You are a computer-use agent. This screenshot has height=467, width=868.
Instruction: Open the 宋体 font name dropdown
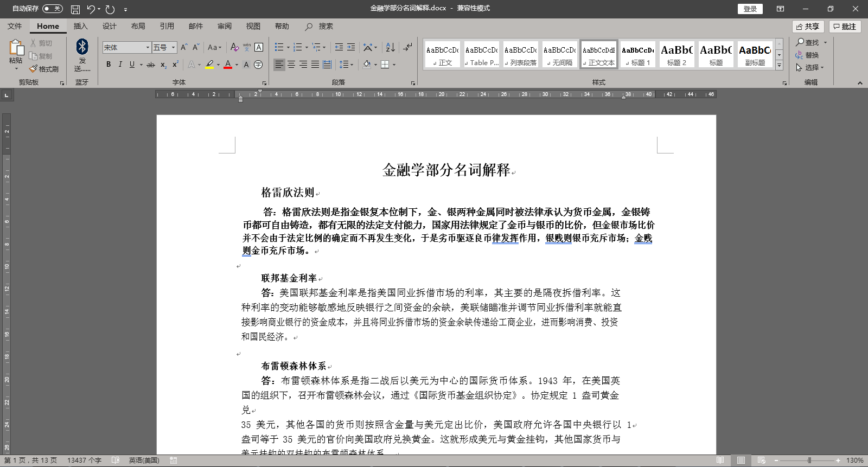click(x=148, y=48)
